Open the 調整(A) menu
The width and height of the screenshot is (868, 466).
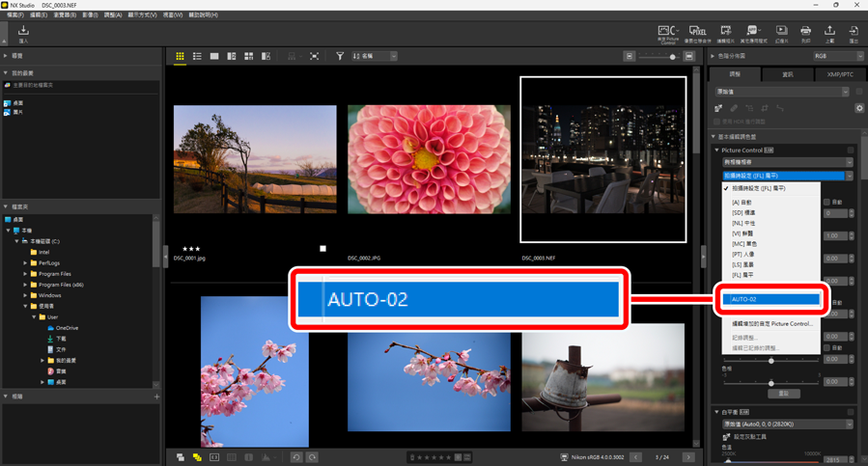click(113, 15)
